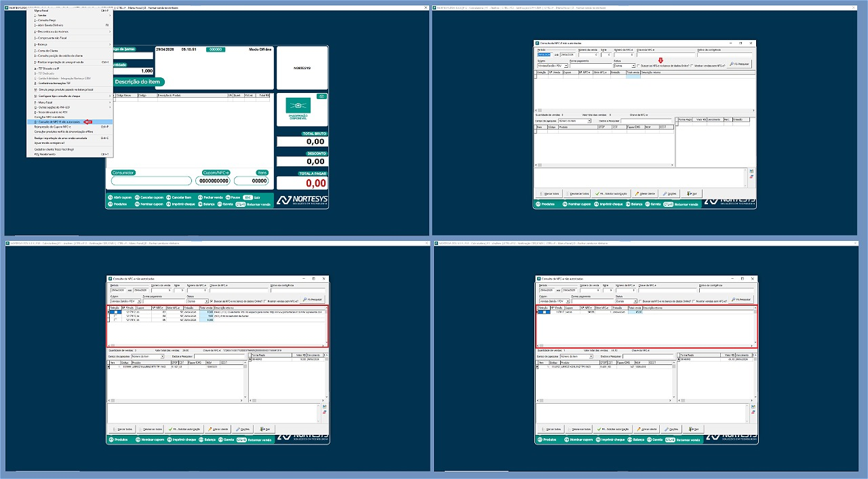
Task: Open Status dropdown in bottom-right window
Action: point(635,301)
